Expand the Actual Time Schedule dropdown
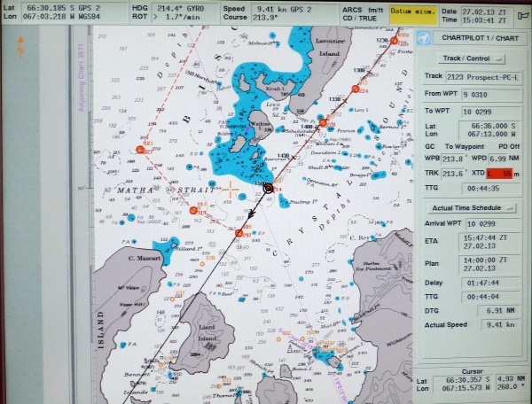 coord(472,207)
